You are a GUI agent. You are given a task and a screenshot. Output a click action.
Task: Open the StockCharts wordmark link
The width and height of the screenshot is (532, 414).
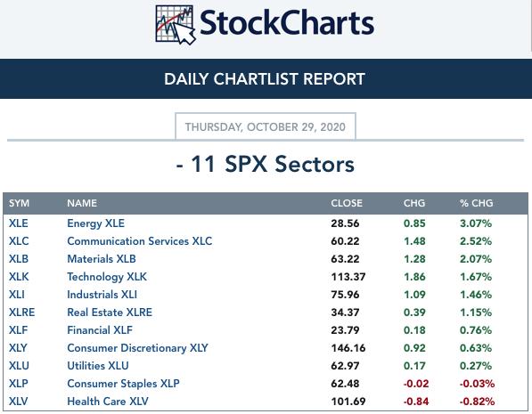[x=287, y=23]
